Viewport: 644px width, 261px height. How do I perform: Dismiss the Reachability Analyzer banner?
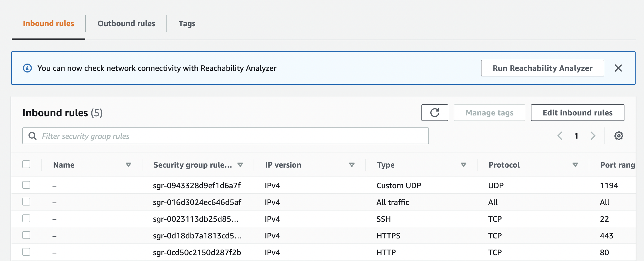pos(618,68)
